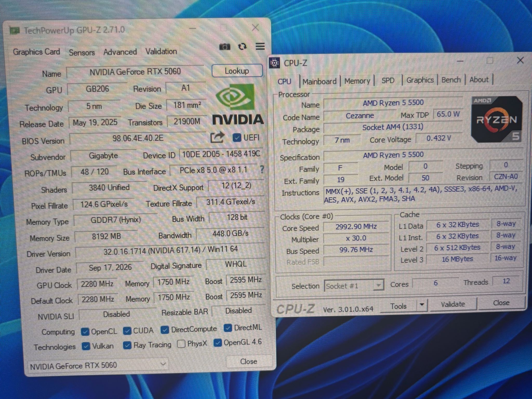Click the GPU Name field RTX 5060
This screenshot has height=399, width=532.
135,72
